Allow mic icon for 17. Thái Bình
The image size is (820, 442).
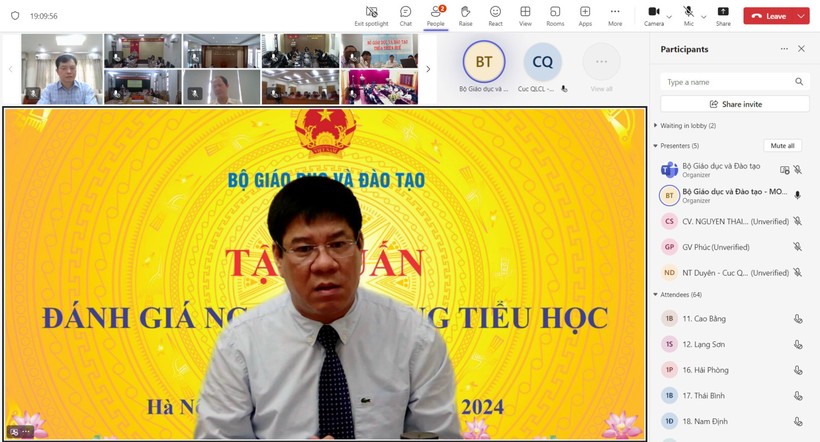pyautogui.click(x=798, y=395)
